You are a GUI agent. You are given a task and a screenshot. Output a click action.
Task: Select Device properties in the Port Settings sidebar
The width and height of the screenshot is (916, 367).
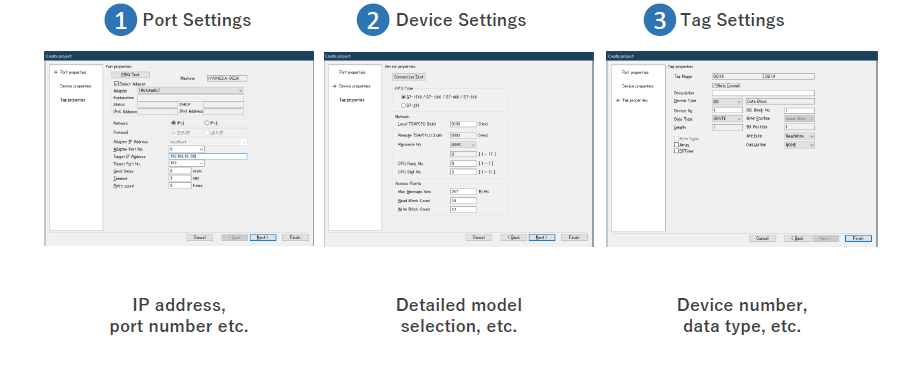click(x=75, y=86)
